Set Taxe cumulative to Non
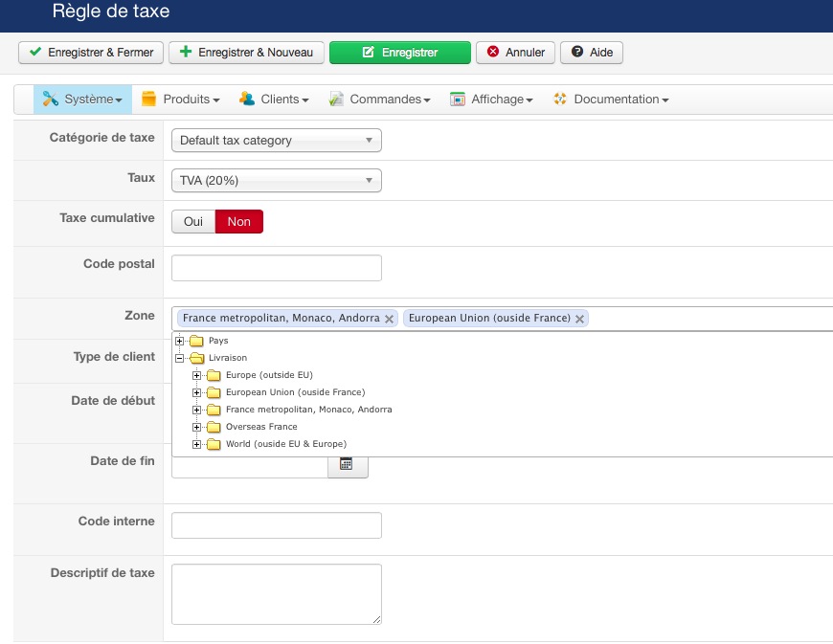Screen dimensions: 833x644 coord(239,221)
